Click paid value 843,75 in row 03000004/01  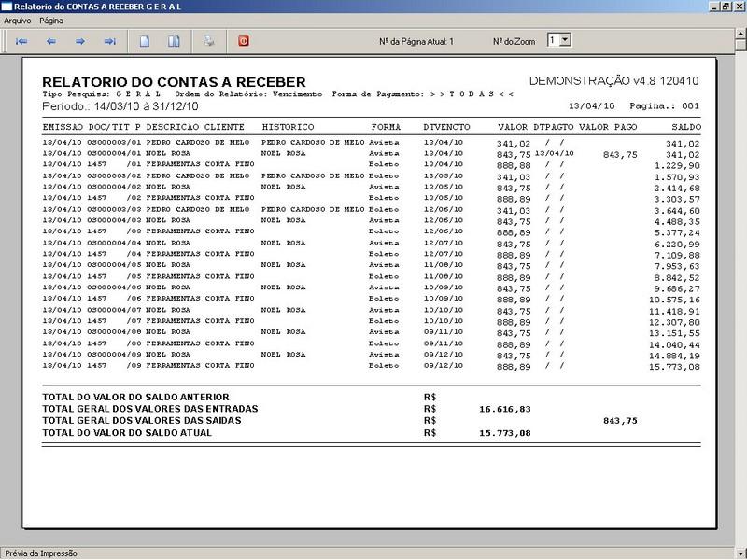pos(620,155)
